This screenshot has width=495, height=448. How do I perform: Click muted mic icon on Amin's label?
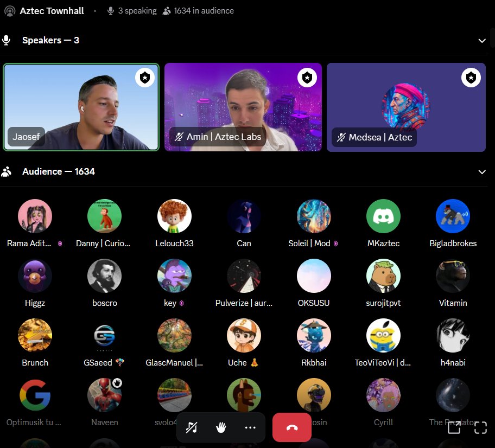click(x=179, y=137)
